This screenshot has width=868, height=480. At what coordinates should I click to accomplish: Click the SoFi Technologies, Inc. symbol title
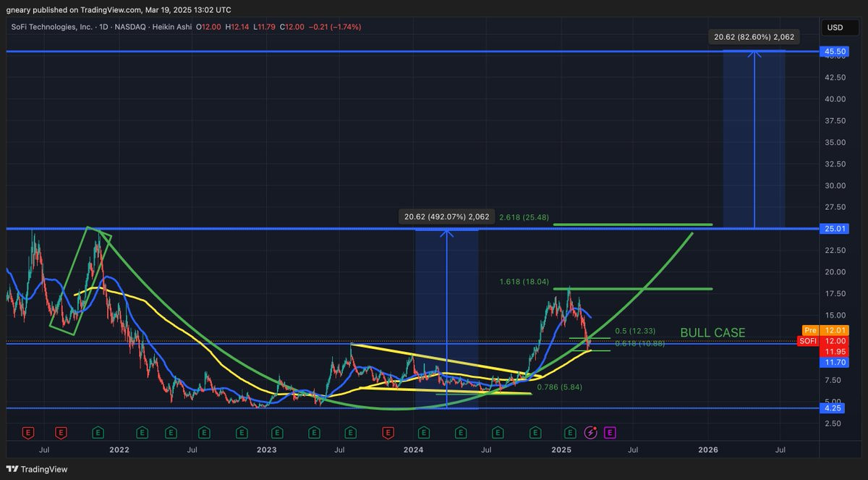(53, 27)
